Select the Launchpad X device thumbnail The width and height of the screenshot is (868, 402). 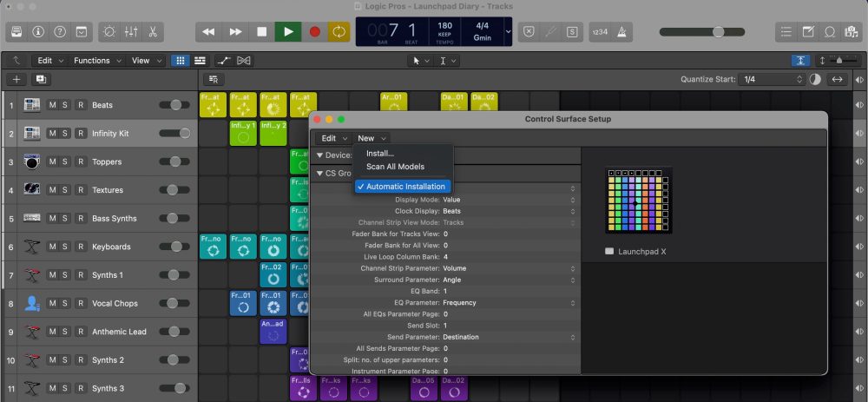[x=639, y=201]
